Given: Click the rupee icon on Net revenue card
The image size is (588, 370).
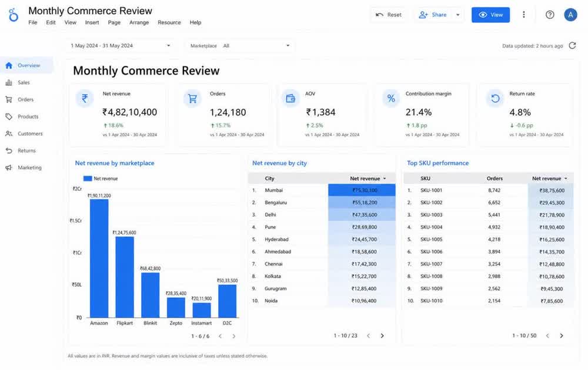Looking at the screenshot, I should click(85, 99).
